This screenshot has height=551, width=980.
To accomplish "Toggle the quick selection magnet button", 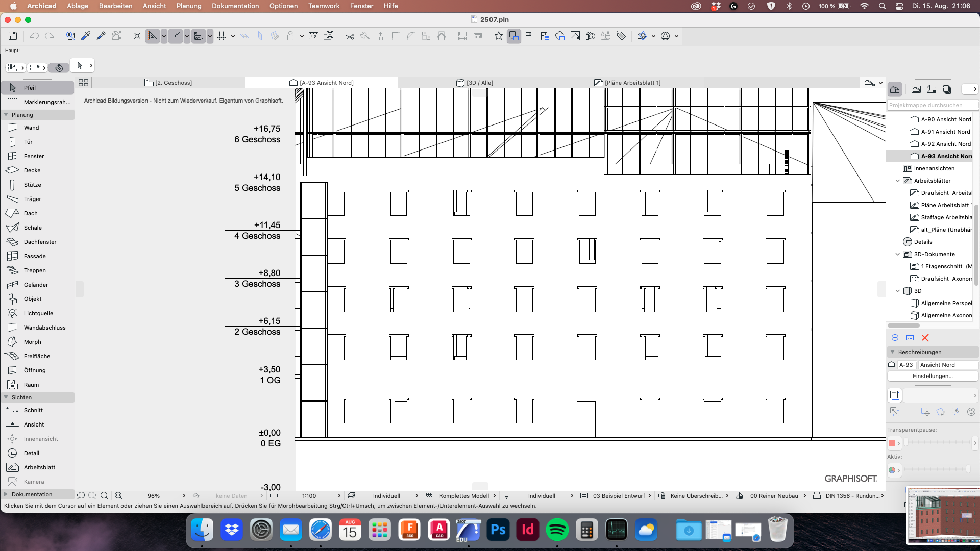I will (x=60, y=67).
